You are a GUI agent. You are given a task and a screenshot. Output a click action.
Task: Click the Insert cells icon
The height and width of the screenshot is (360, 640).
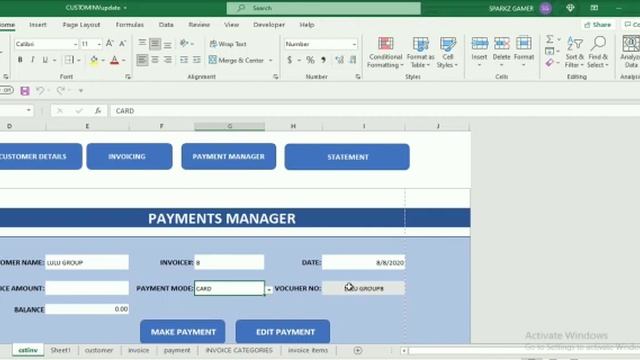(480, 44)
